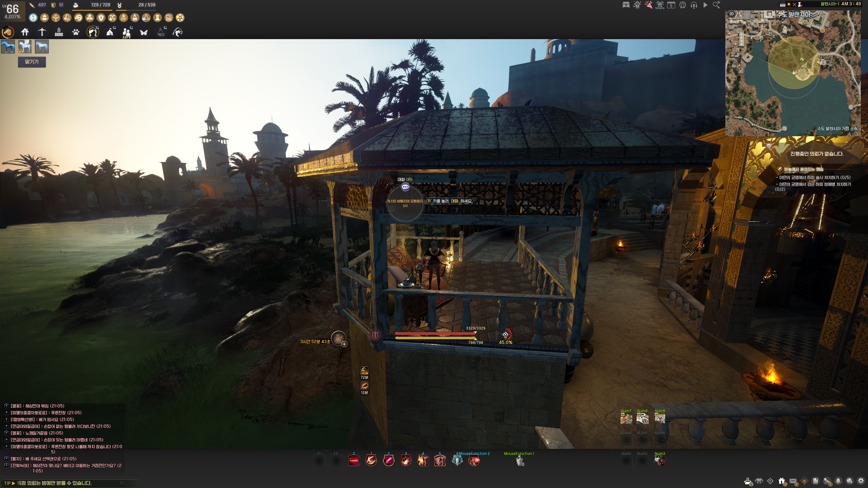Open the mail envelope icon

pyautogui.click(x=793, y=481)
